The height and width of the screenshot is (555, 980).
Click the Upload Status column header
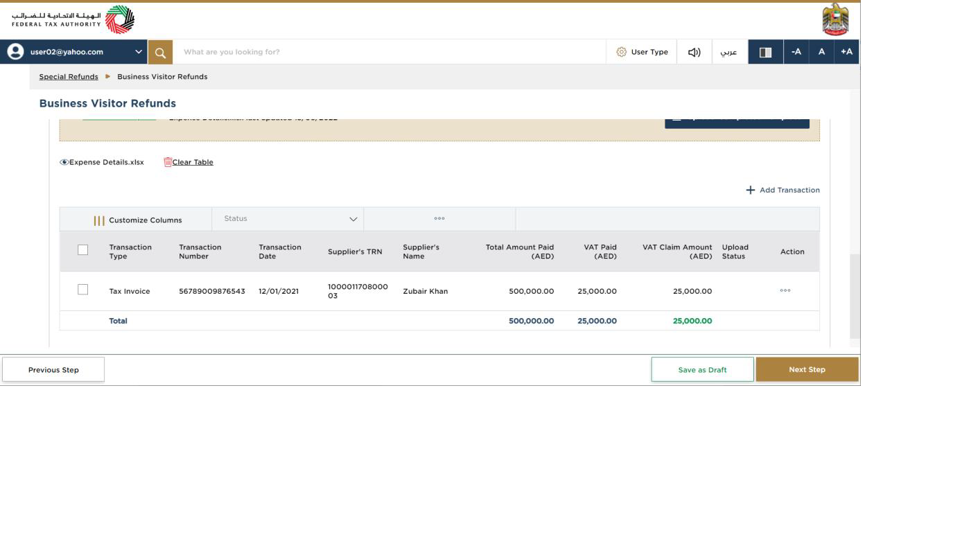point(735,252)
